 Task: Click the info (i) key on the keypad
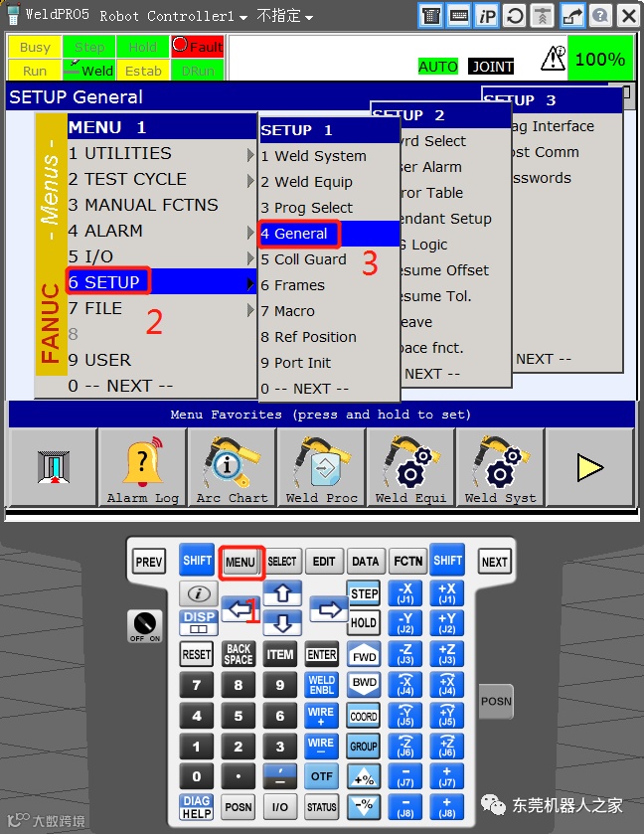point(199,593)
